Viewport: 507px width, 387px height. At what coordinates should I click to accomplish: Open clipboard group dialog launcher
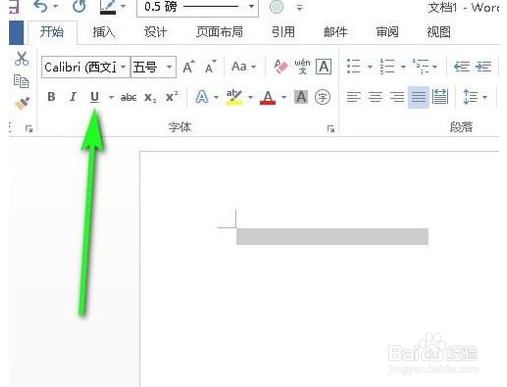coord(29,128)
